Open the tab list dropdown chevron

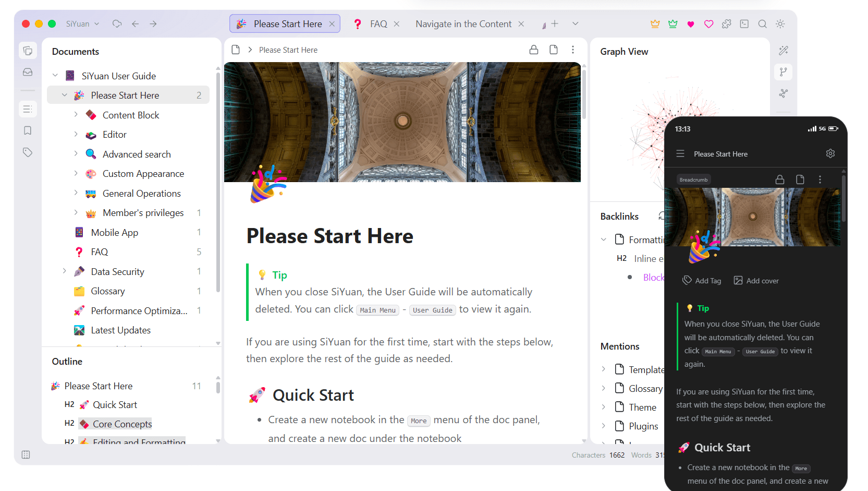point(576,24)
